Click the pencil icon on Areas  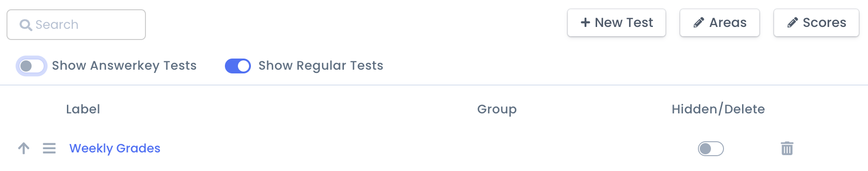click(698, 23)
